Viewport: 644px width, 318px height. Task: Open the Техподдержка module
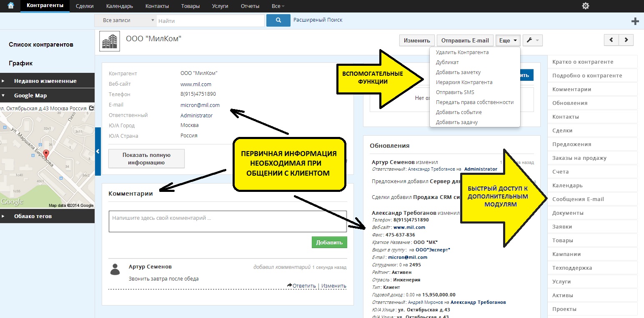pos(592,268)
